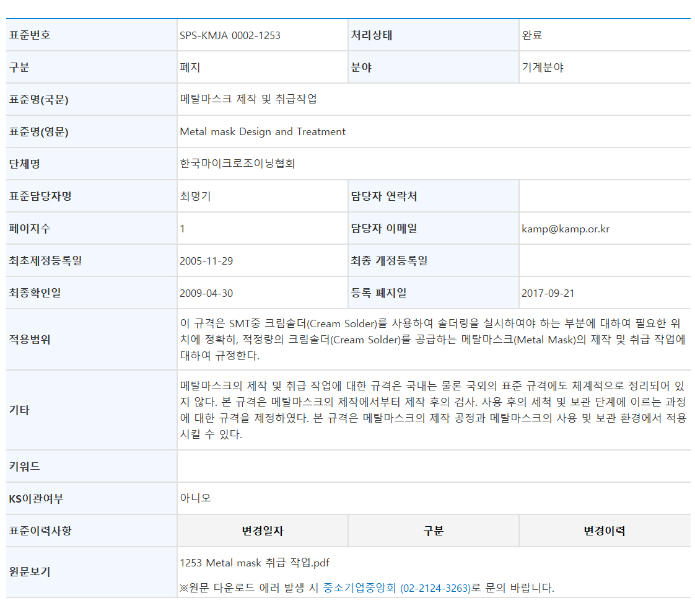
Task: Click the 처리상태 value 완료
Action: (532, 35)
